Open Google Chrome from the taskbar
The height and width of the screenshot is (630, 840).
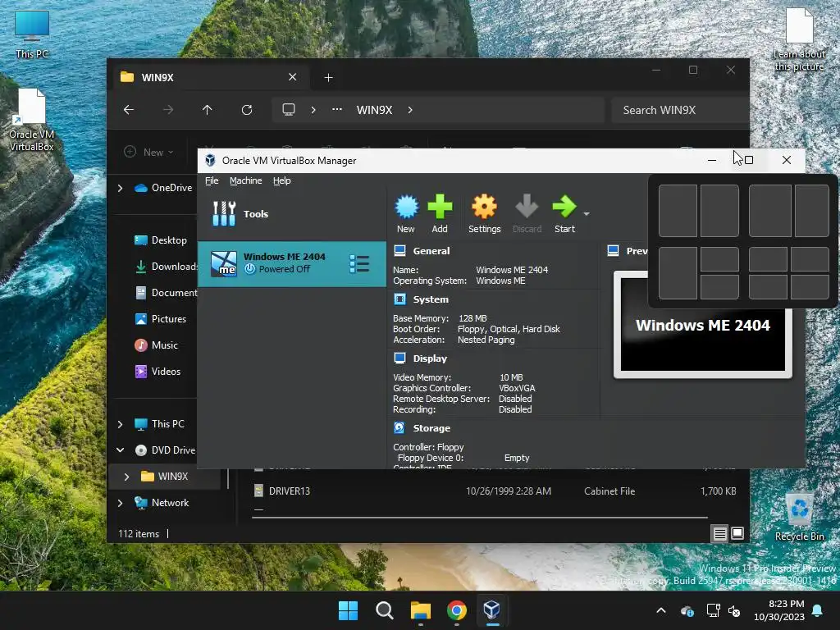tap(456, 610)
